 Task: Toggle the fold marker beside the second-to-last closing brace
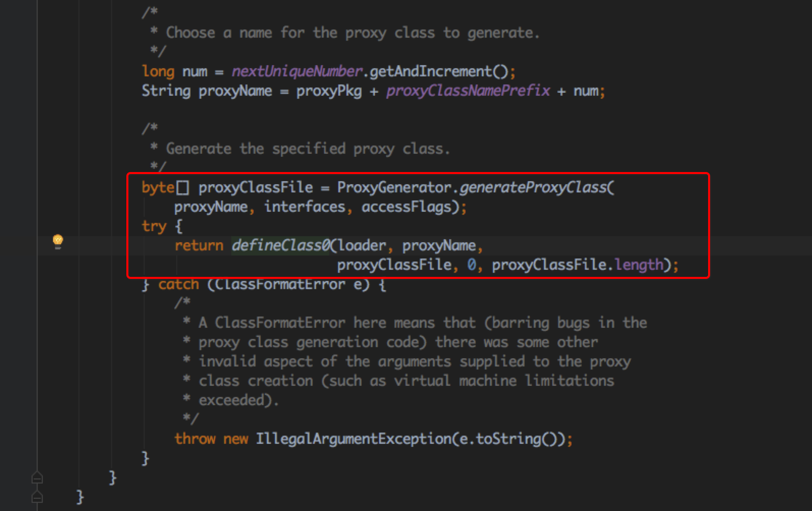pyautogui.click(x=37, y=478)
